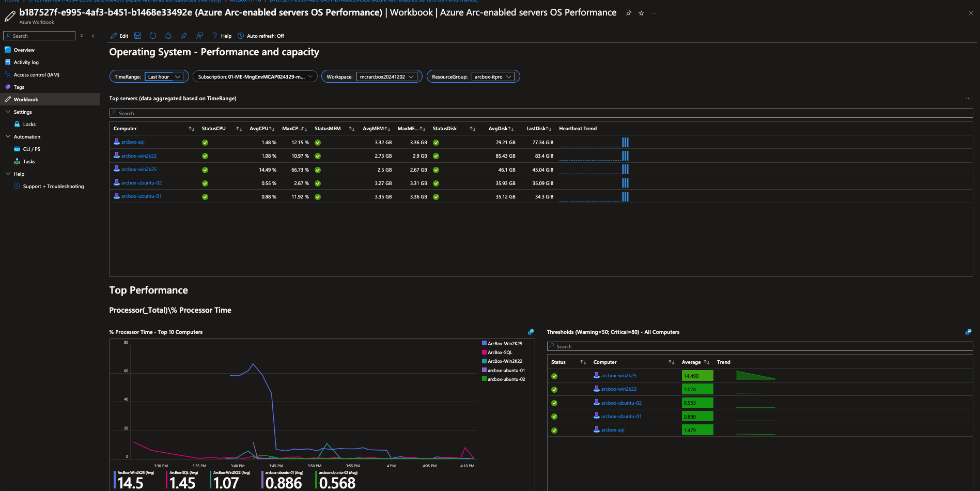Favorite the workbook with star icon
980x491 pixels.
641,13
